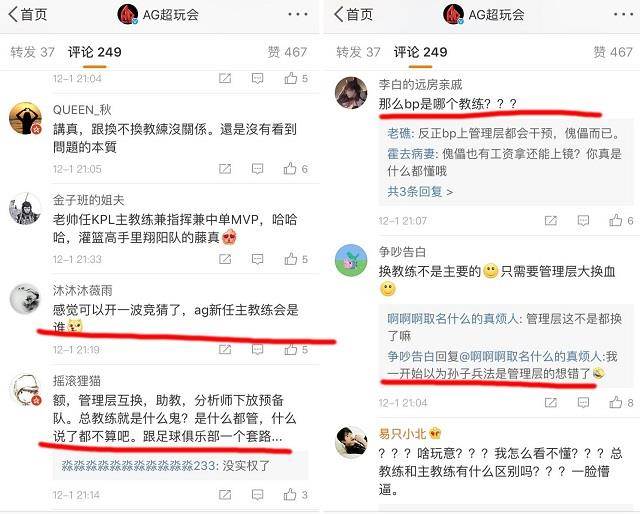The width and height of the screenshot is (640, 514).
Task: Open 老礁 profile link in reply
Action: 399,134
